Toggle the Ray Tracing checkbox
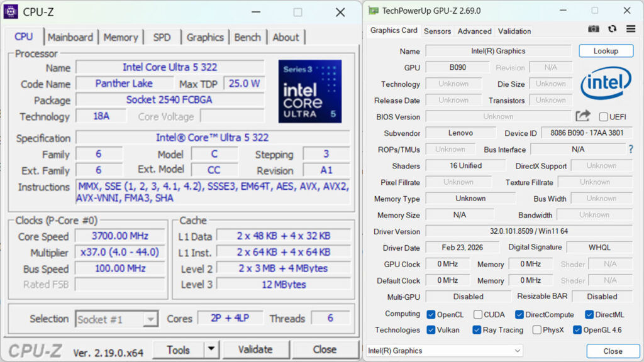This screenshot has width=644, height=362. click(477, 330)
